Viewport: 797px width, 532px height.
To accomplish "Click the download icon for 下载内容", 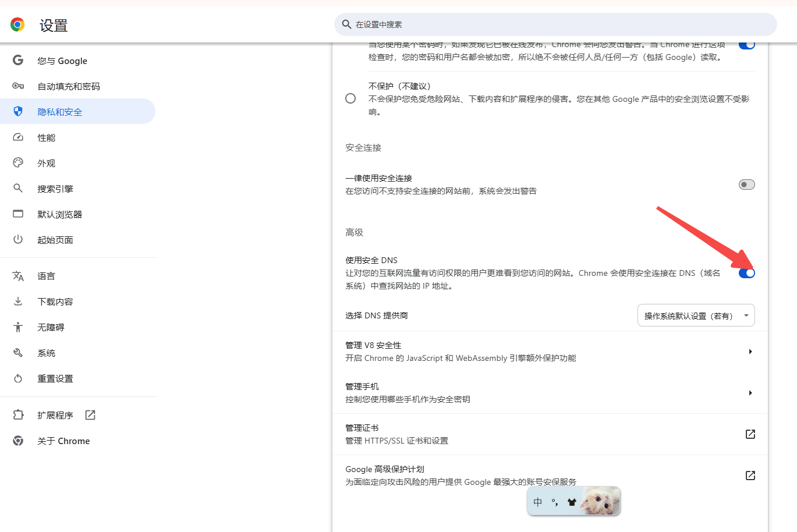I will (18, 302).
